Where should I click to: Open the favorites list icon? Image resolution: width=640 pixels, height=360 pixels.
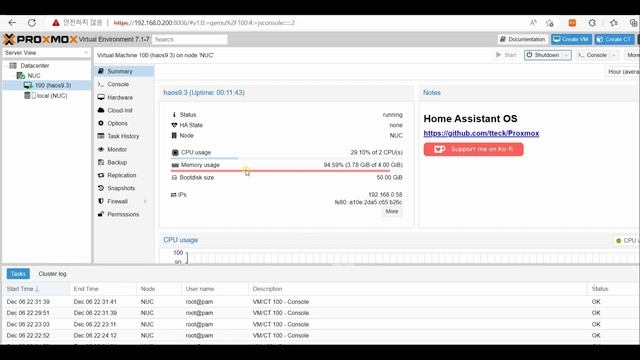(613, 23)
